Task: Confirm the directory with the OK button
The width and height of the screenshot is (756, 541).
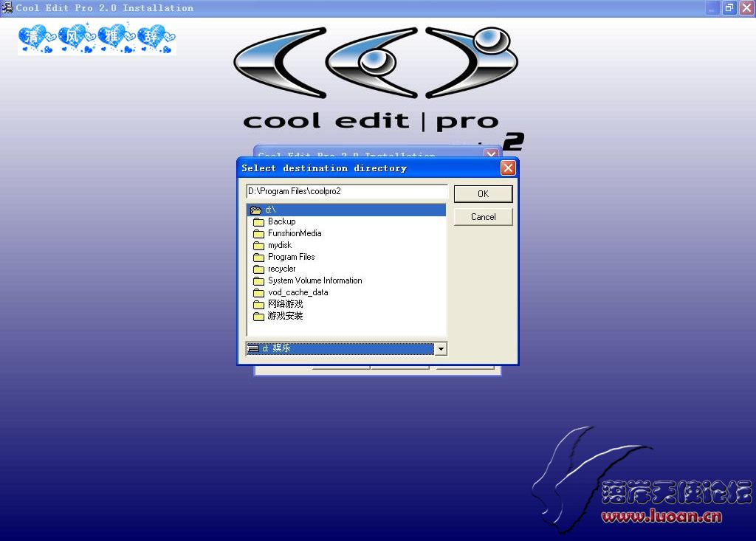Action: pyautogui.click(x=483, y=194)
